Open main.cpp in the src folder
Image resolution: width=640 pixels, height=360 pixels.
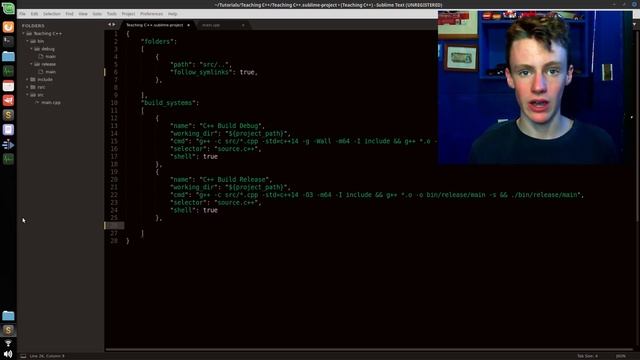[51, 102]
